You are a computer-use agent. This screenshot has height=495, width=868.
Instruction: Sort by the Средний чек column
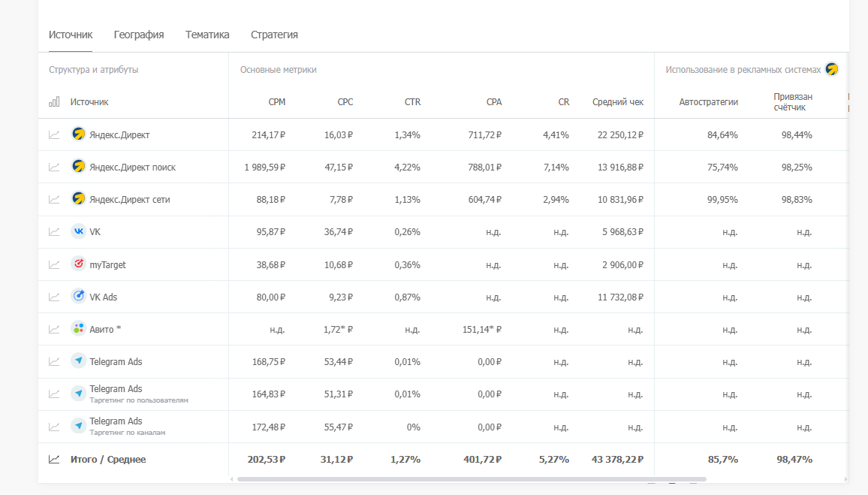pos(617,102)
